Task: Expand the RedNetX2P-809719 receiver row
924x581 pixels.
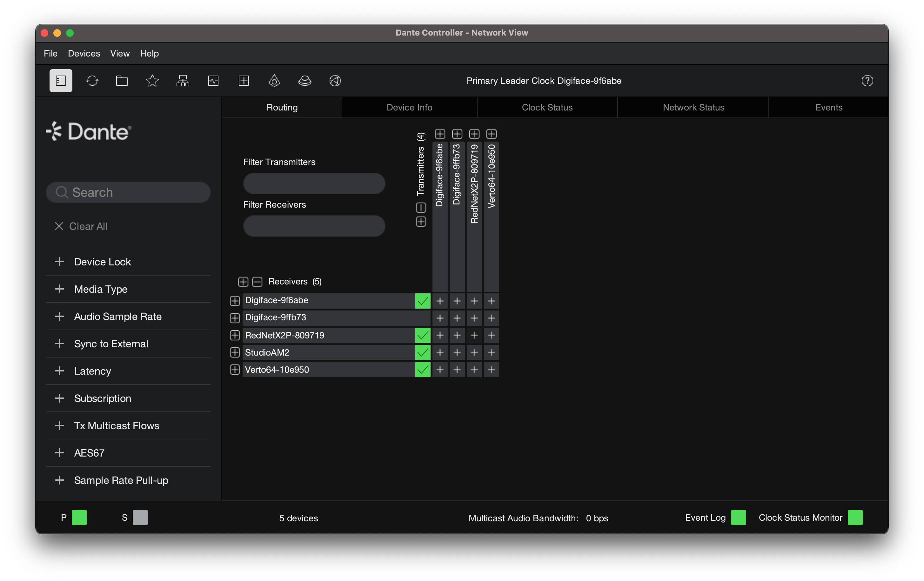Action: (x=235, y=335)
